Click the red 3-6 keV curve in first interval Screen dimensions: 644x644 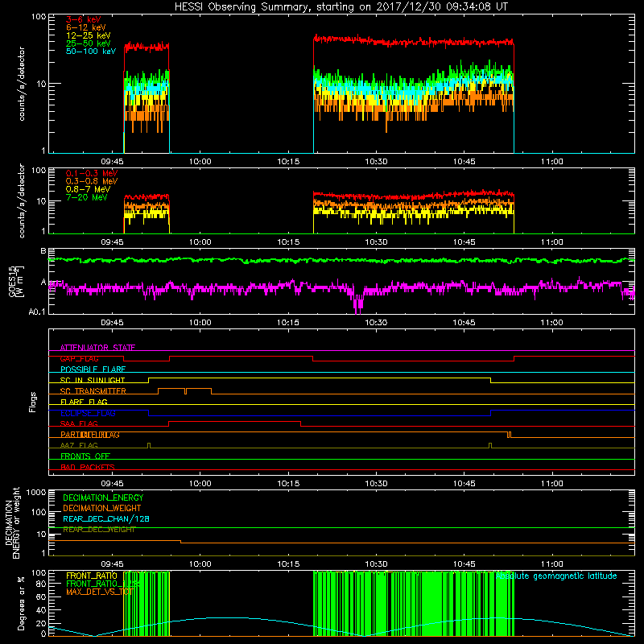pyautogui.click(x=147, y=47)
